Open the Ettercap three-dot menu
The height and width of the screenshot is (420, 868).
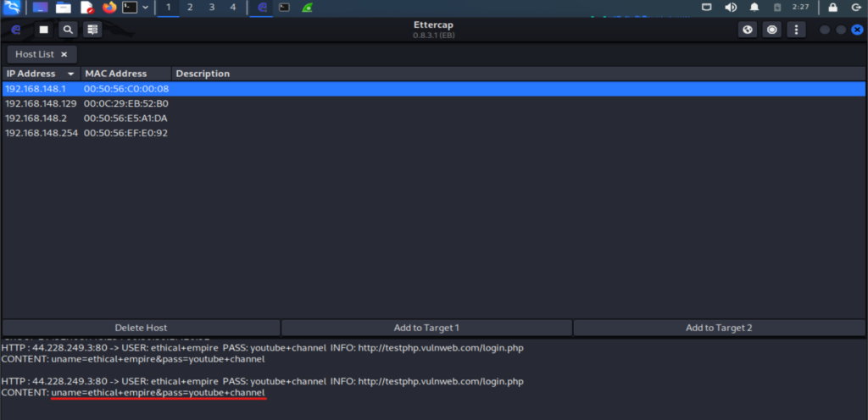[x=795, y=30]
